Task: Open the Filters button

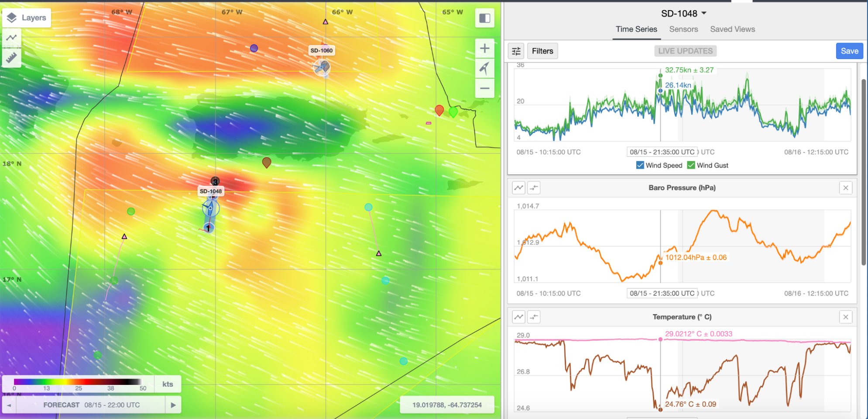Action: coord(542,51)
